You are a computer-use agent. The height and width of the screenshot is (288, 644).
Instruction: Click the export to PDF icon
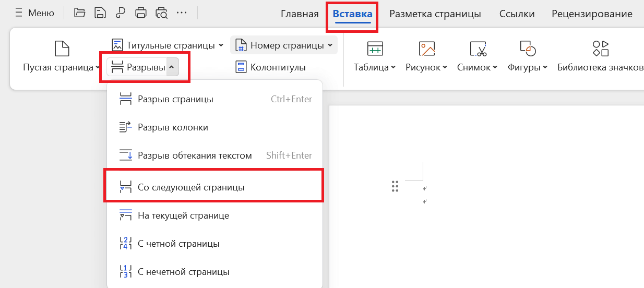[121, 13]
